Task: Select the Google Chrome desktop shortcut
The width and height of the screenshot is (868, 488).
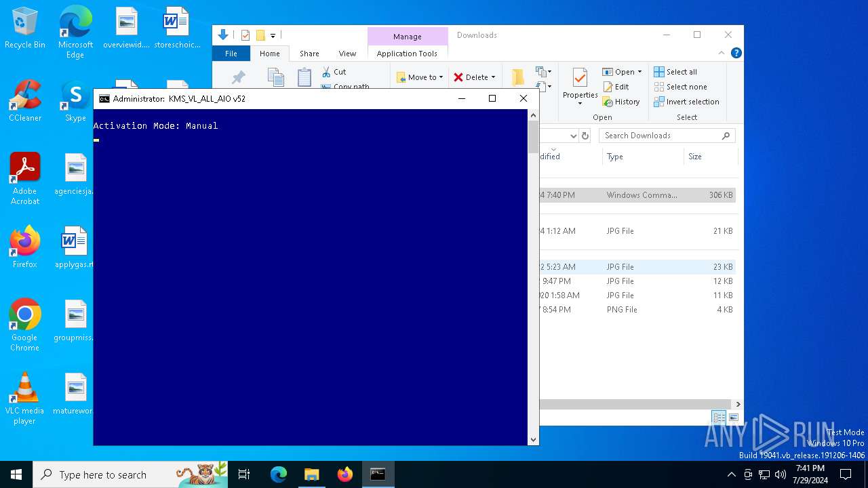Action: (25, 325)
